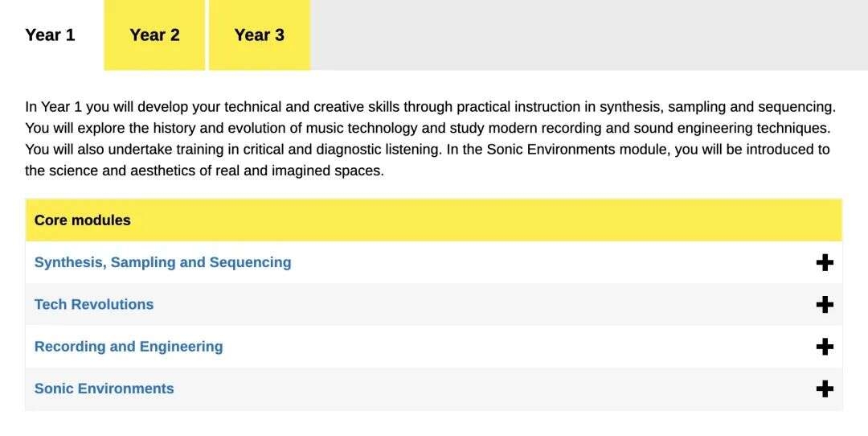Open the Year 3 tab
The height and width of the screenshot is (436, 868).
tap(259, 35)
